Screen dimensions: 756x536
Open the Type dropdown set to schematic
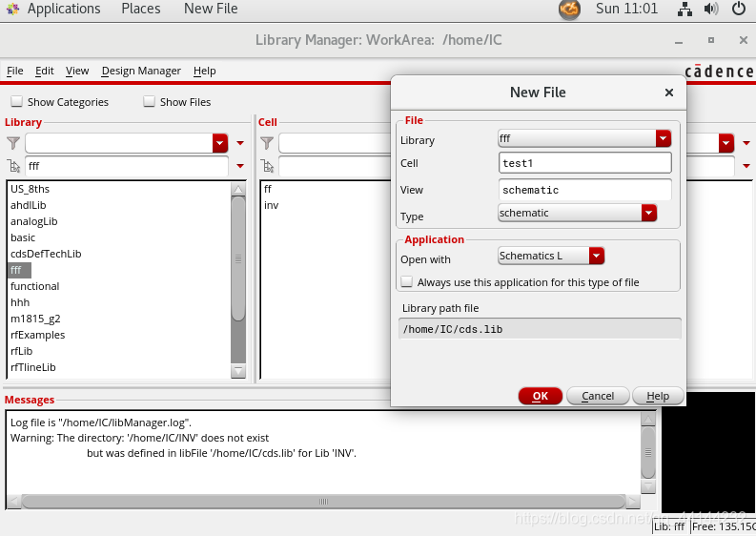click(x=649, y=213)
